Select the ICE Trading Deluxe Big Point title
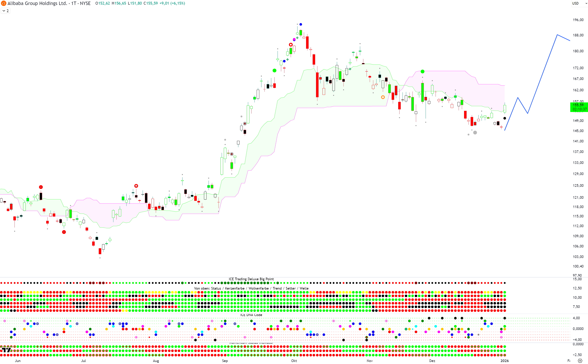588x364 pixels. coord(251,279)
